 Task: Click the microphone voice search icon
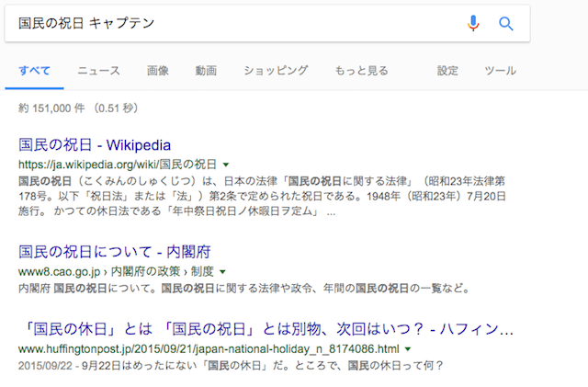(x=473, y=23)
